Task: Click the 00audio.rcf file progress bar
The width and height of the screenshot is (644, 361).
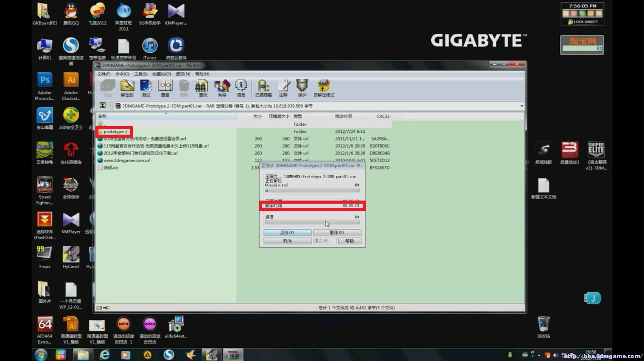Action: click(312, 191)
